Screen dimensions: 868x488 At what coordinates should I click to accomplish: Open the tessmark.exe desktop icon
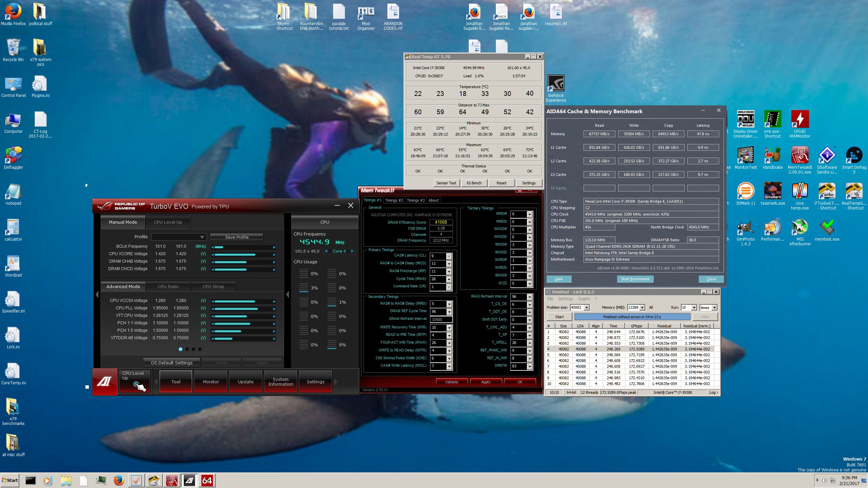point(772,194)
